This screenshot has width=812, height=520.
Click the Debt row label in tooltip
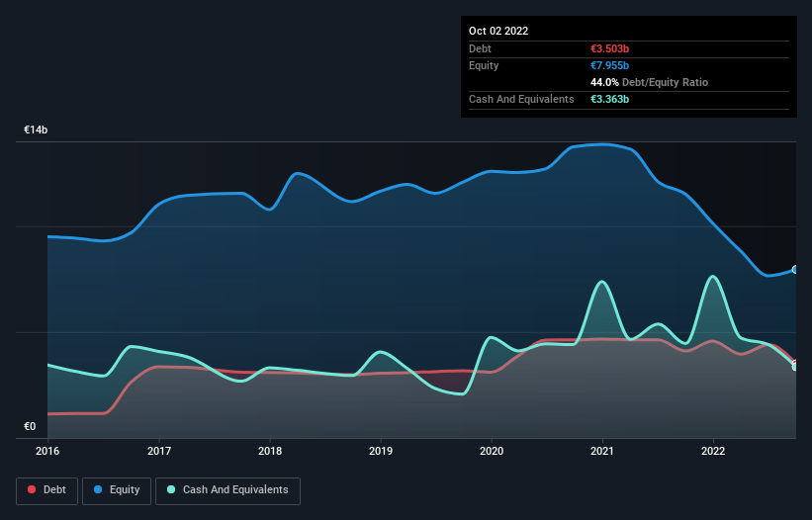point(480,48)
